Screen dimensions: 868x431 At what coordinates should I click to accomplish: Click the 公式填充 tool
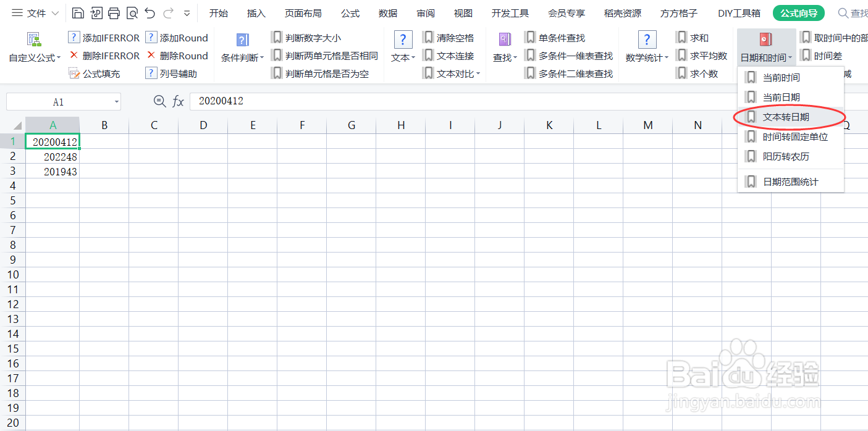coord(94,73)
